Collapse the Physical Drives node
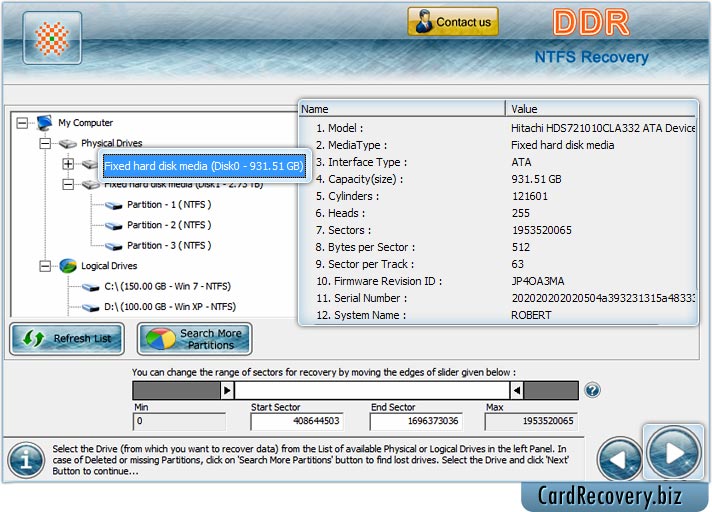Viewport: 712px width, 512px height. tap(45, 143)
